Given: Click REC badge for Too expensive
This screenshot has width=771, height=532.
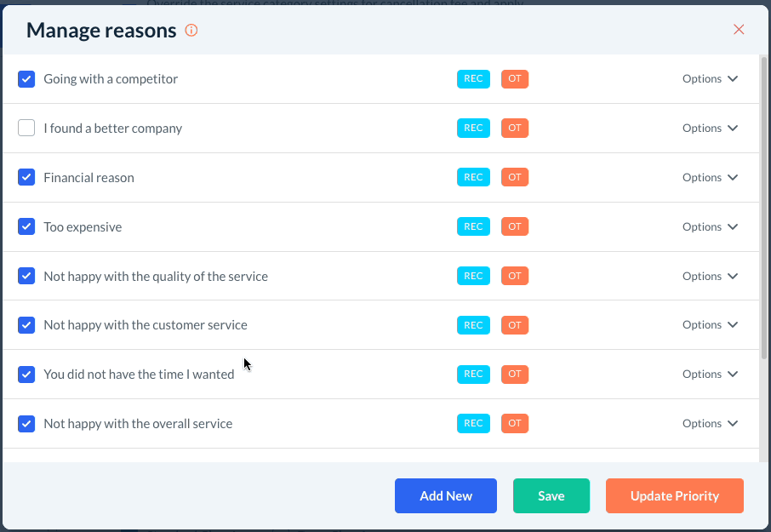Looking at the screenshot, I should click(x=473, y=227).
